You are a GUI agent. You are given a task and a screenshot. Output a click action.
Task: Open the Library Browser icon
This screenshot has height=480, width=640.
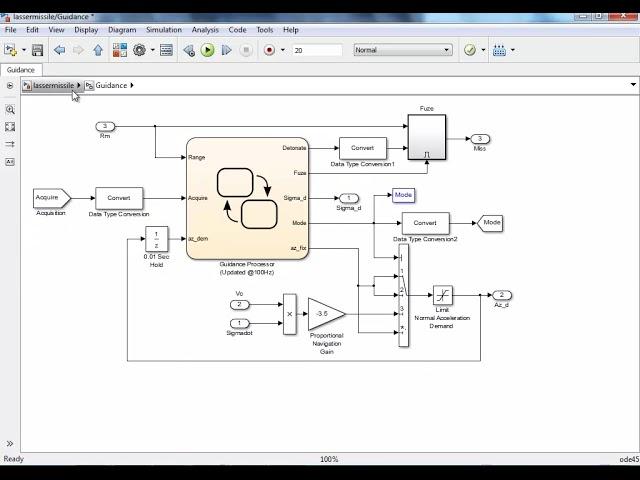click(x=120, y=50)
